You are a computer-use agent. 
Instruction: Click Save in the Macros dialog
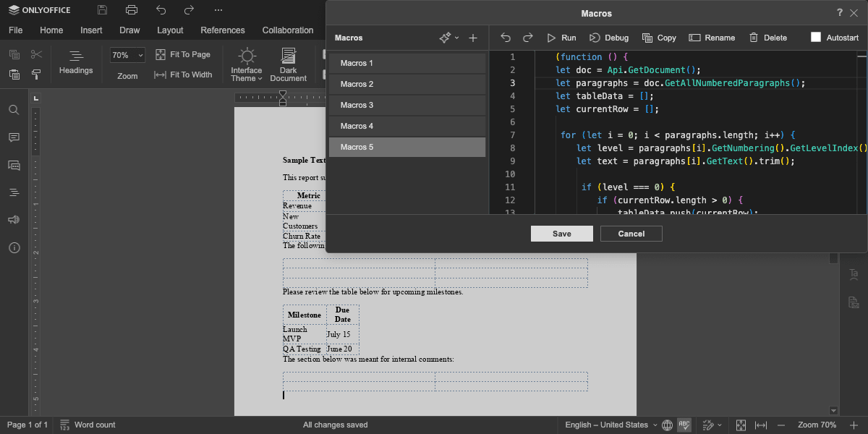pyautogui.click(x=562, y=234)
